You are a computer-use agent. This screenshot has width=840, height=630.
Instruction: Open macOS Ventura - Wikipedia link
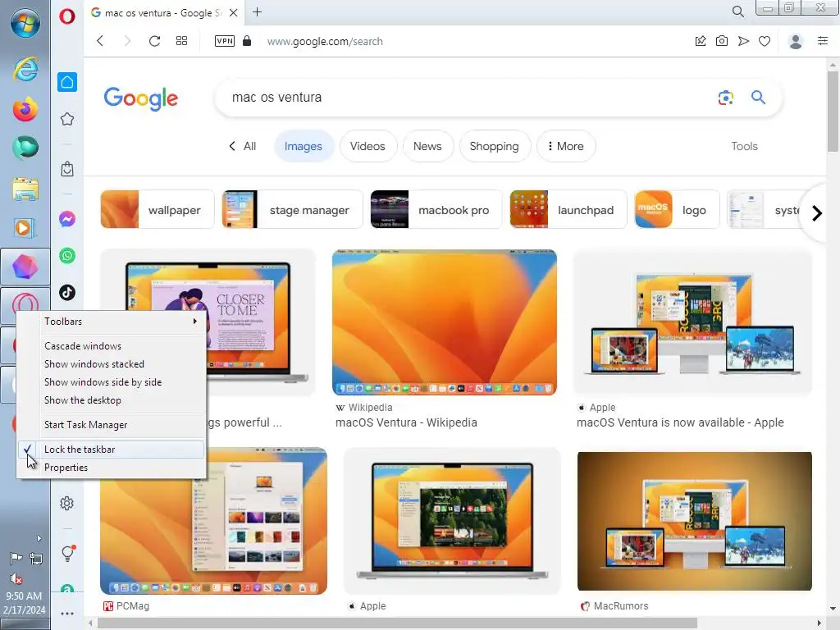pyautogui.click(x=406, y=422)
